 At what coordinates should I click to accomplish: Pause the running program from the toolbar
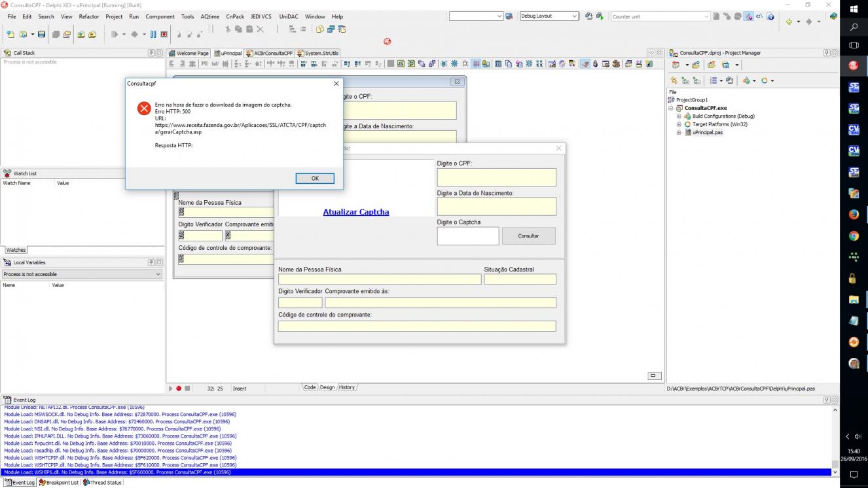coord(153,34)
